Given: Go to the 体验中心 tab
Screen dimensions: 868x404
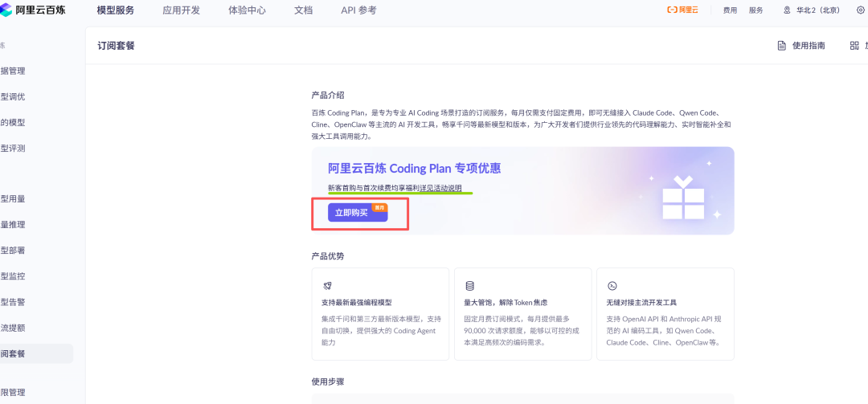Looking at the screenshot, I should tap(247, 10).
